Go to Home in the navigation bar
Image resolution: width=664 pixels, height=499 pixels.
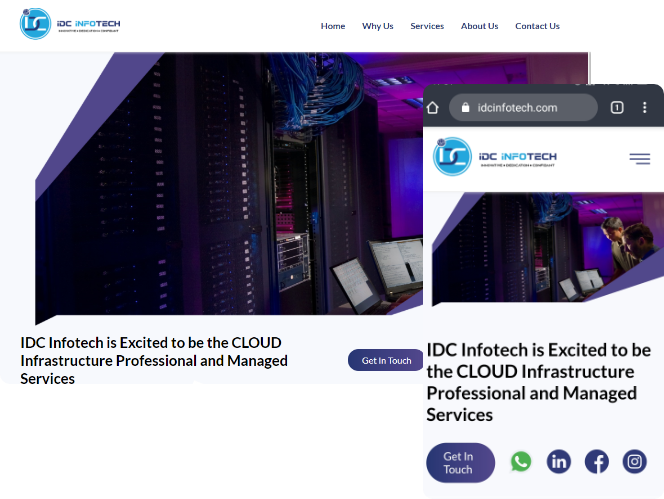coord(333,26)
